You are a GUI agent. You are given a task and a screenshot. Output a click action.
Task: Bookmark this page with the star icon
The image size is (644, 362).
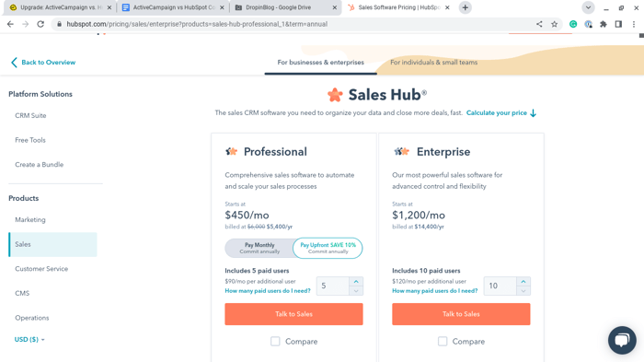click(555, 24)
